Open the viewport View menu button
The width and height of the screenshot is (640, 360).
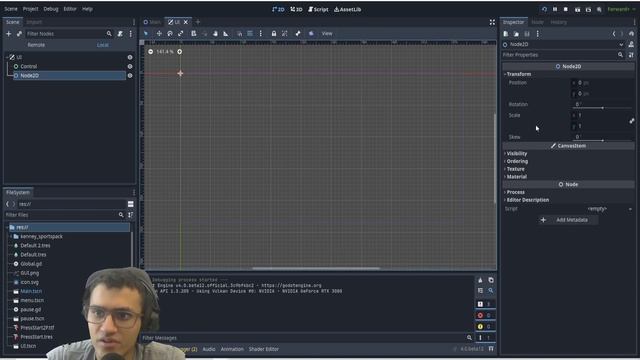click(x=327, y=33)
